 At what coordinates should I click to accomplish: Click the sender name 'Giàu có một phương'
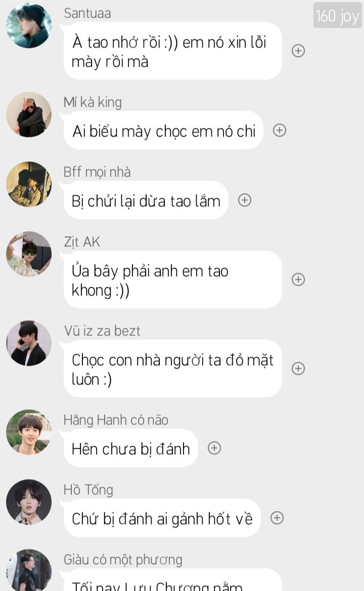(x=123, y=560)
